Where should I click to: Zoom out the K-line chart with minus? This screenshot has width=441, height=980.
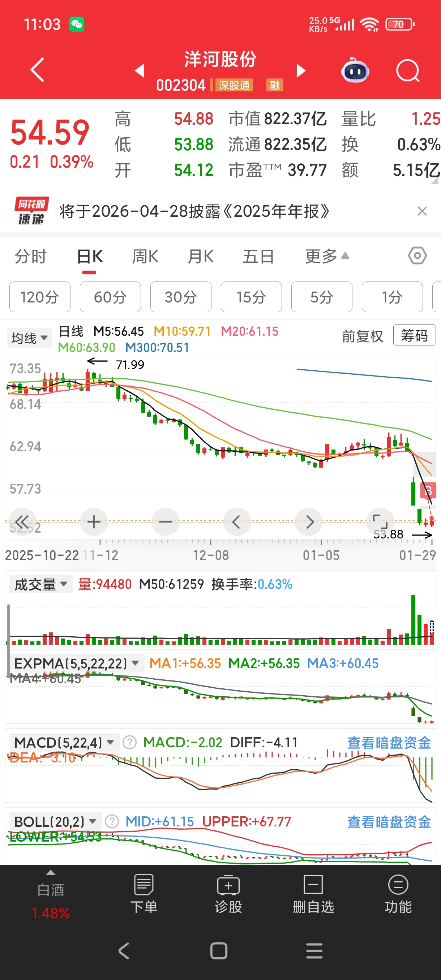(x=165, y=521)
